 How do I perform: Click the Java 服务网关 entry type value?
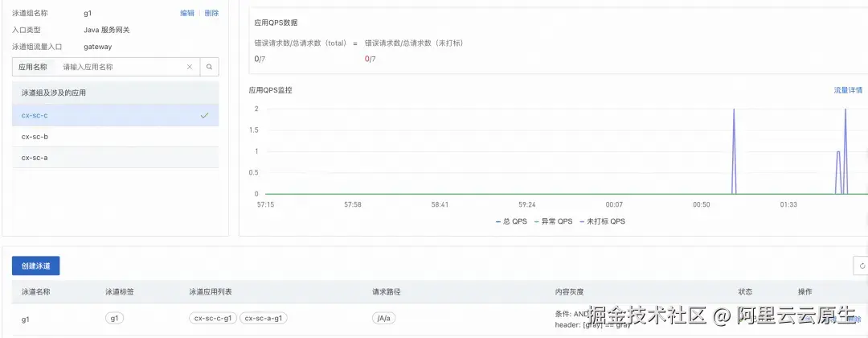click(107, 30)
